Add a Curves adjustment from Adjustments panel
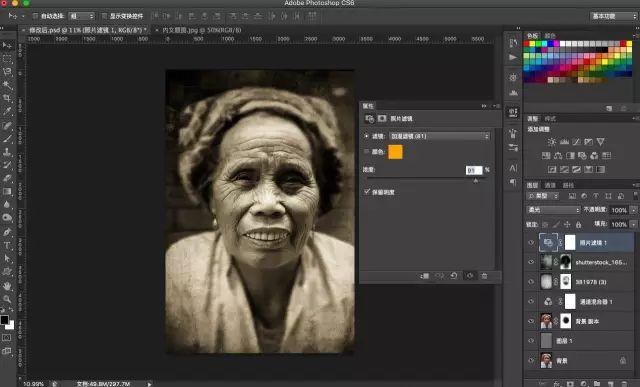 [x=576, y=142]
